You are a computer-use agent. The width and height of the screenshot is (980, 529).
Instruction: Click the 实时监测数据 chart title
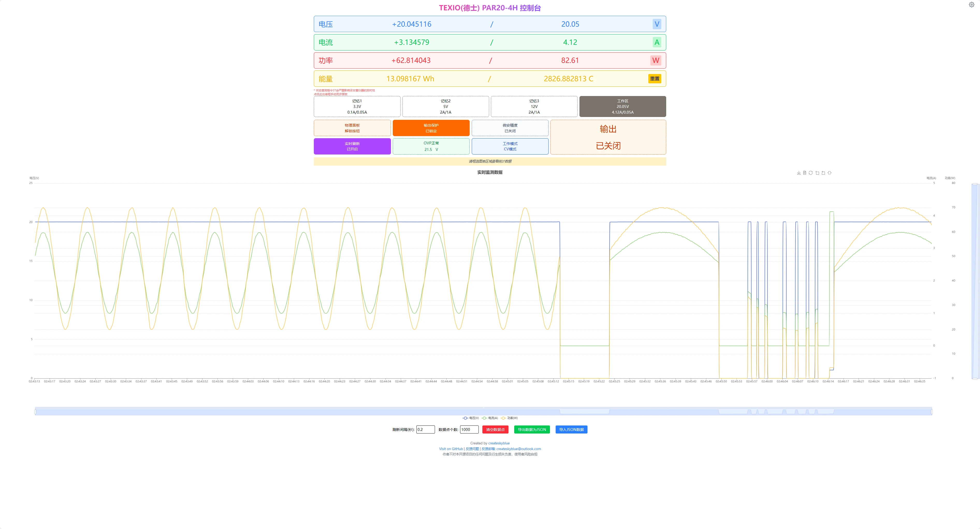click(x=490, y=172)
